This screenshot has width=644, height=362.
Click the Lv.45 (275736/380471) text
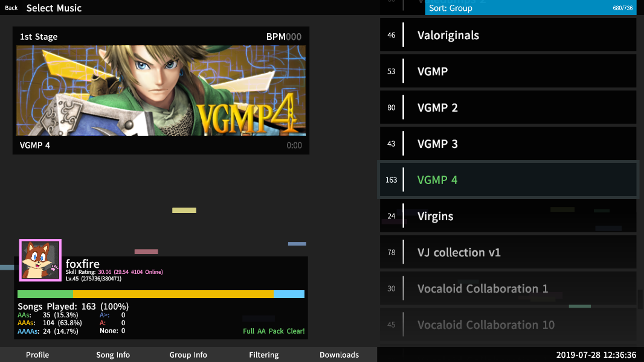pyautogui.click(x=94, y=278)
